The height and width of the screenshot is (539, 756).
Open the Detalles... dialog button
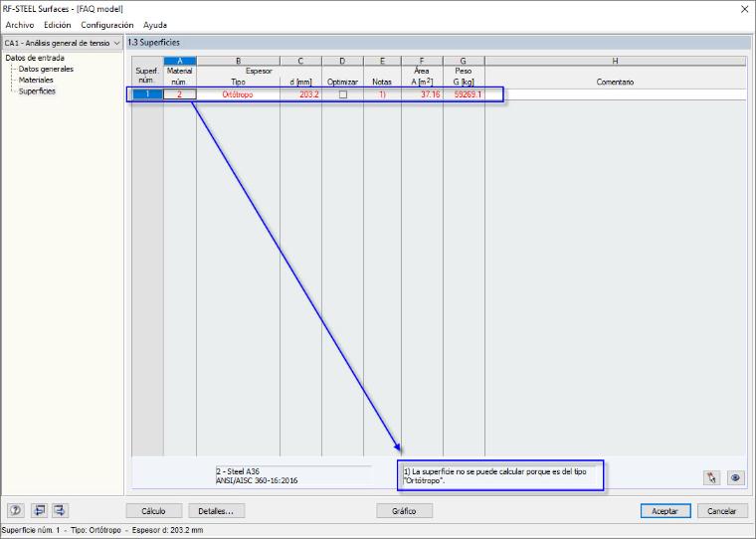pyautogui.click(x=216, y=511)
